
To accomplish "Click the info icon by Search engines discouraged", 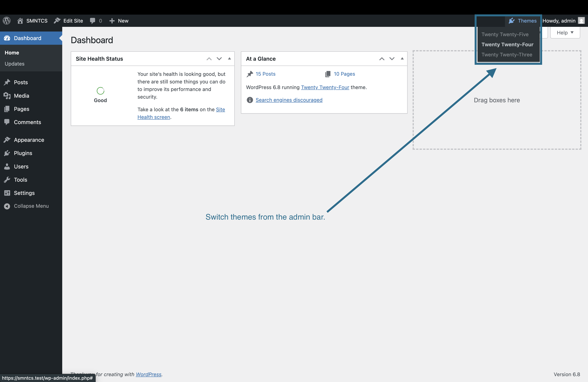I will [x=250, y=100].
